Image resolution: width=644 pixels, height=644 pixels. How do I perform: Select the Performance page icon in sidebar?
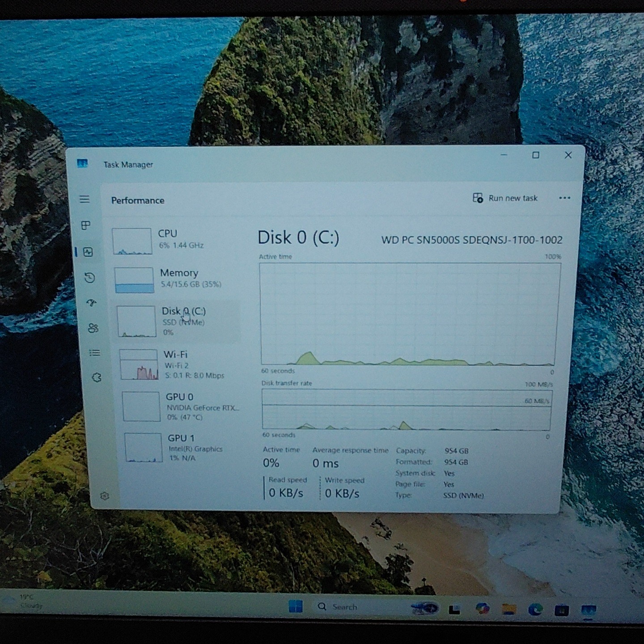[88, 252]
